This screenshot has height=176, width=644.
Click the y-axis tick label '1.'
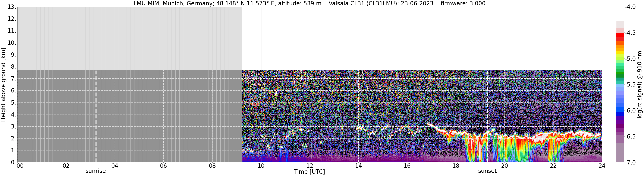(13, 151)
